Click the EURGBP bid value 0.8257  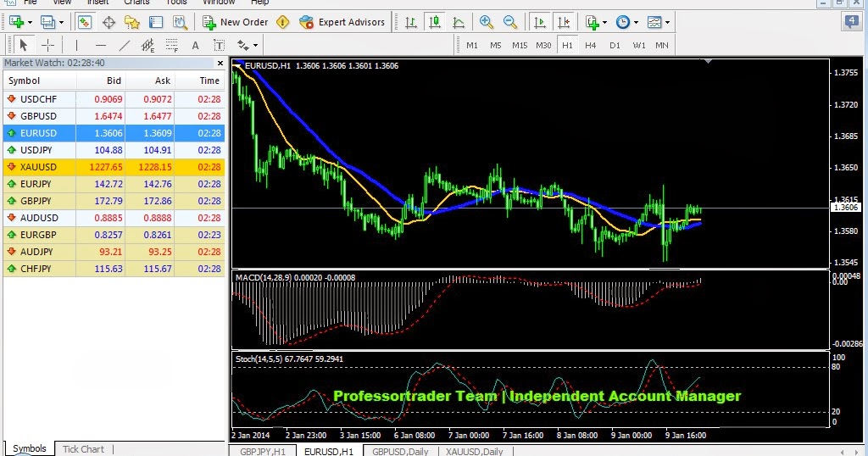[x=108, y=235]
